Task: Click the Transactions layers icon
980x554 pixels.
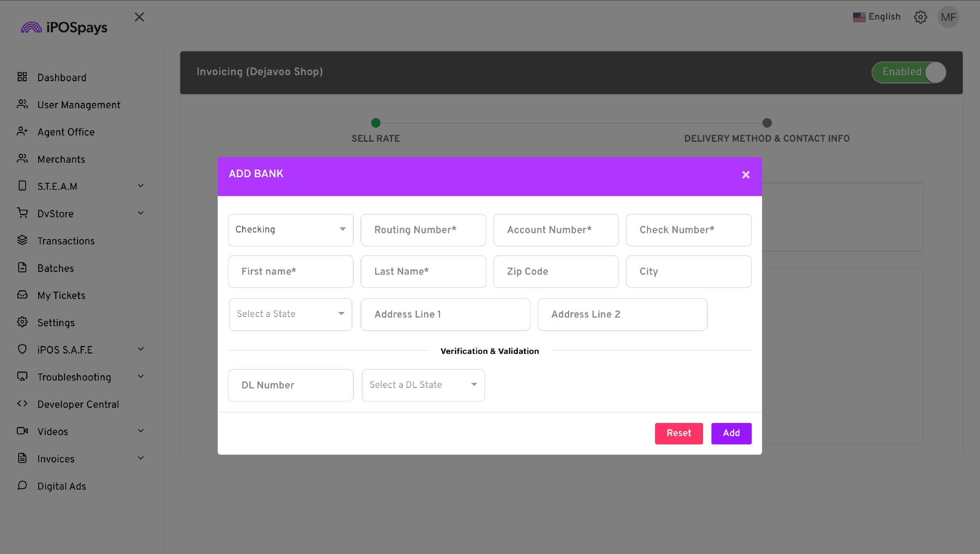Action: coord(22,240)
